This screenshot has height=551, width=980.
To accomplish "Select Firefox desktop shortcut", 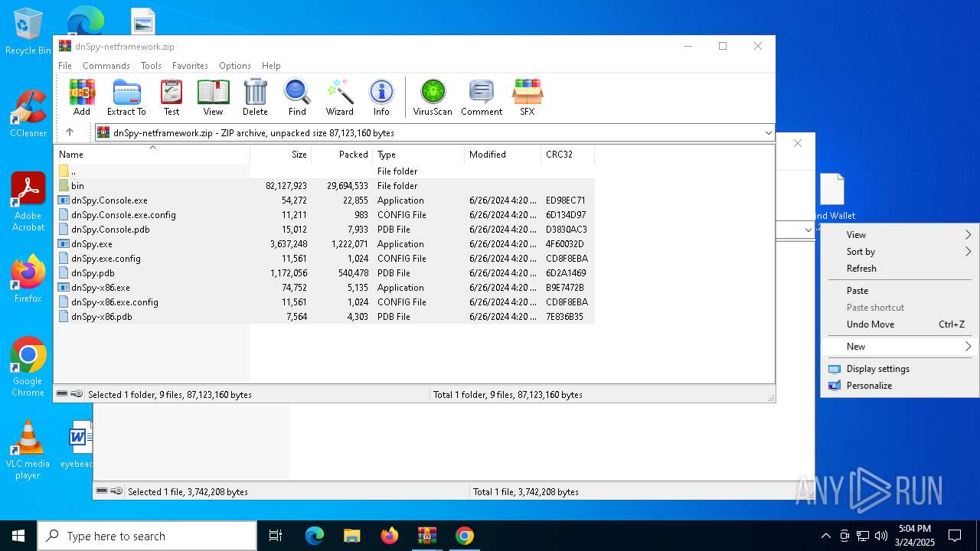I will (x=28, y=279).
